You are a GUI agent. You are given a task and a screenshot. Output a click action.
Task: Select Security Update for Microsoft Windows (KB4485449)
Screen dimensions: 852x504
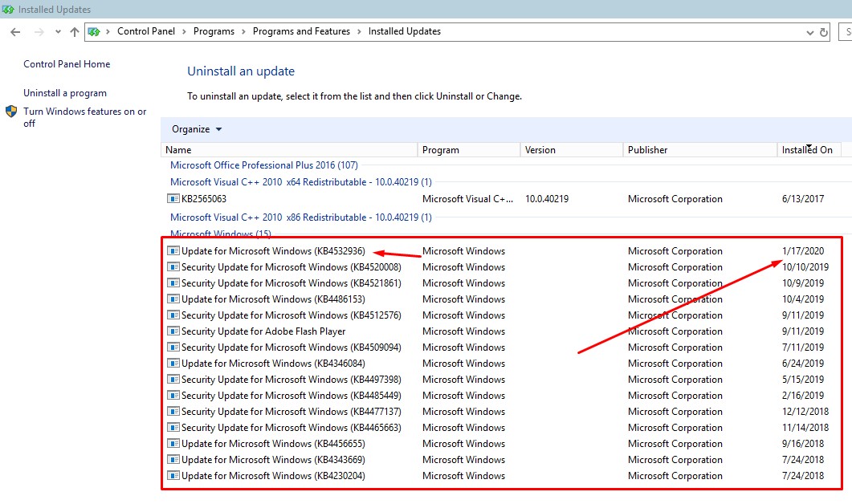tap(291, 396)
